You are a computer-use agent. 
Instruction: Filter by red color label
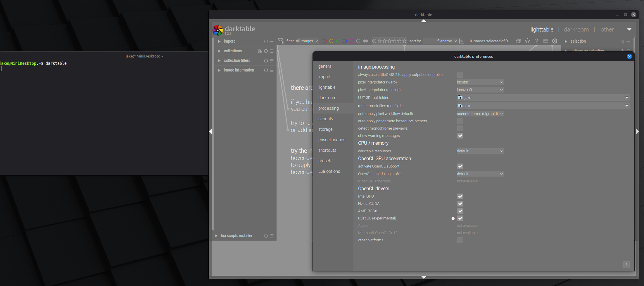[x=324, y=41]
